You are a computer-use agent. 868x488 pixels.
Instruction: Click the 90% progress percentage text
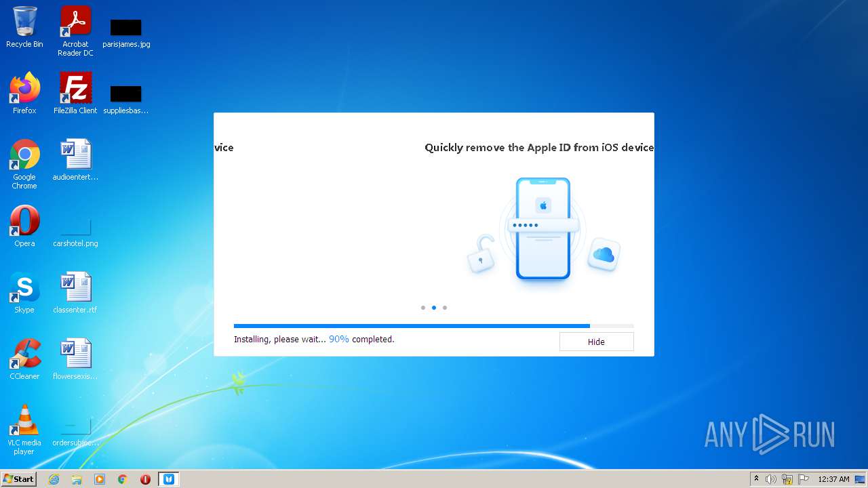tap(339, 339)
